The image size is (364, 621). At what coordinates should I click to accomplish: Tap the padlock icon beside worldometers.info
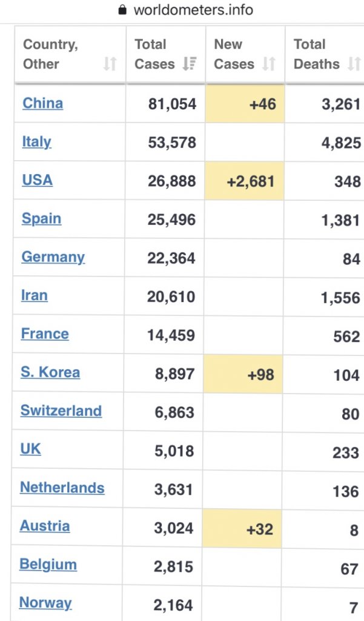(x=123, y=10)
